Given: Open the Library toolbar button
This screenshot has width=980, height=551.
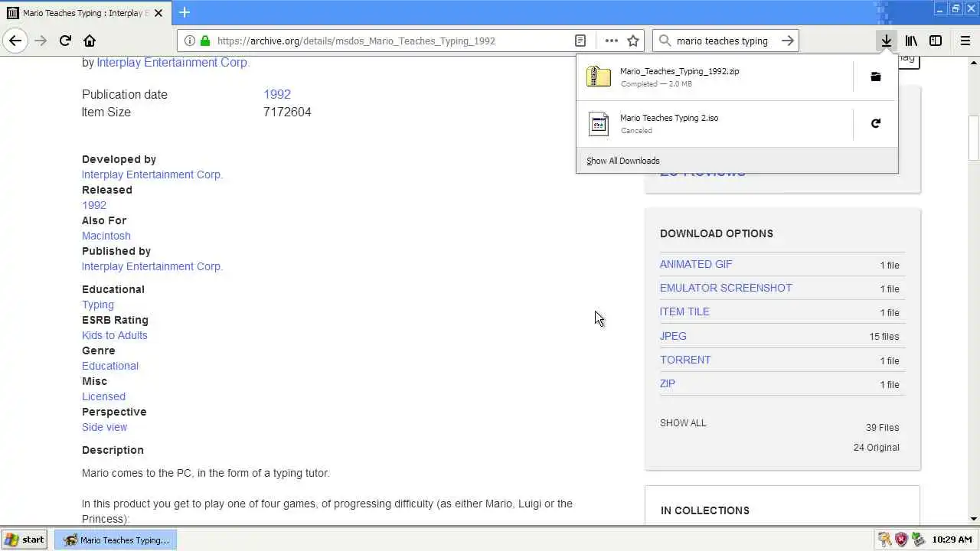Looking at the screenshot, I should (x=911, y=41).
